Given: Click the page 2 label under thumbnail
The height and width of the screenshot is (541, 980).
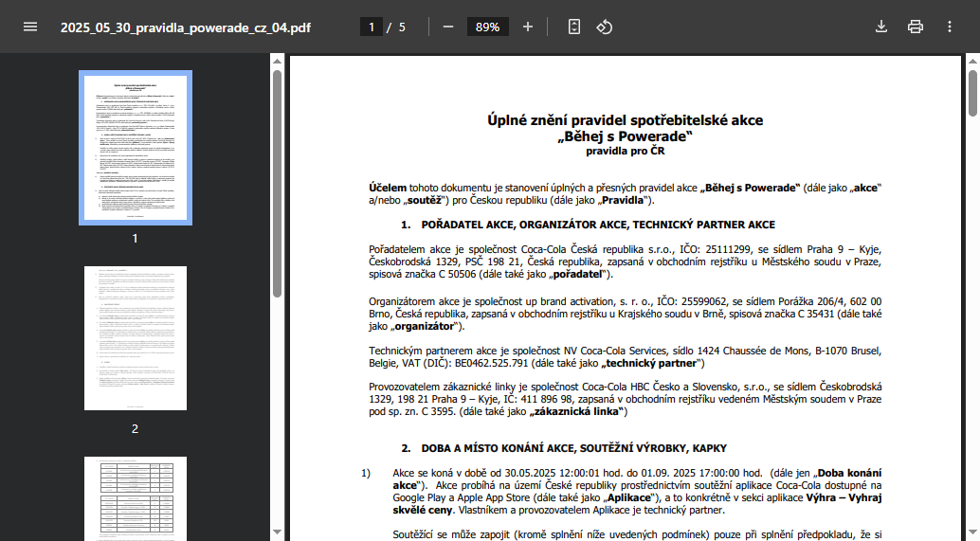Looking at the screenshot, I should click(135, 429).
